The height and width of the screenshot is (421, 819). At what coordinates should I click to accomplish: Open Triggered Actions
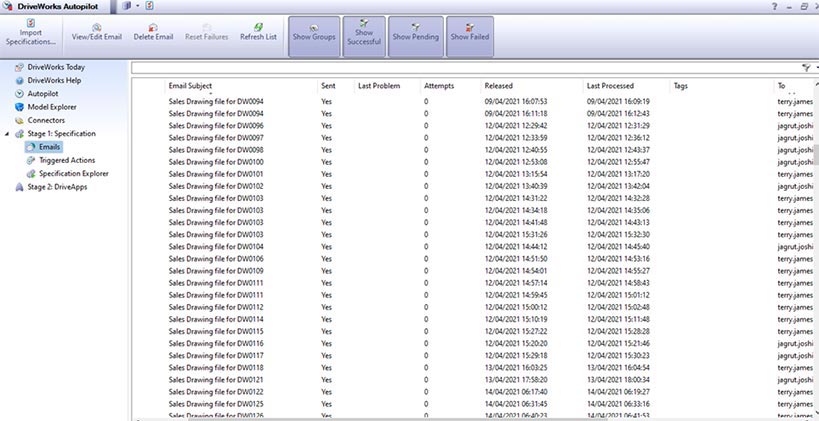click(67, 160)
